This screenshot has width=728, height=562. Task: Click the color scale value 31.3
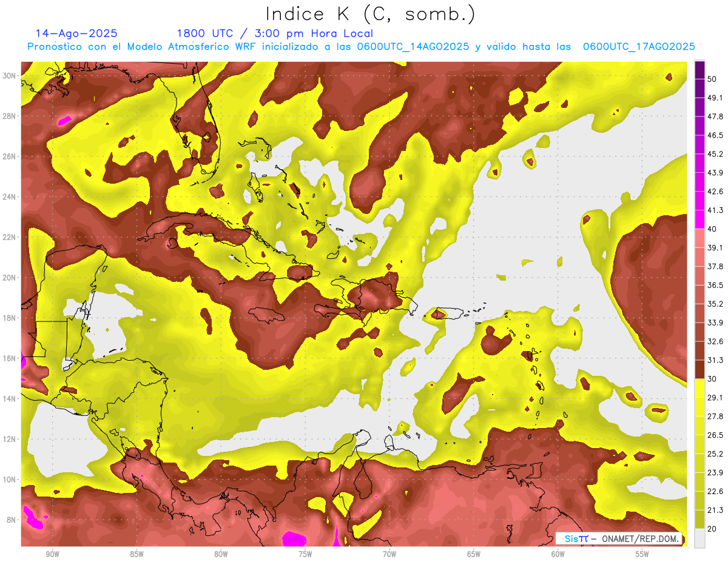(715, 360)
